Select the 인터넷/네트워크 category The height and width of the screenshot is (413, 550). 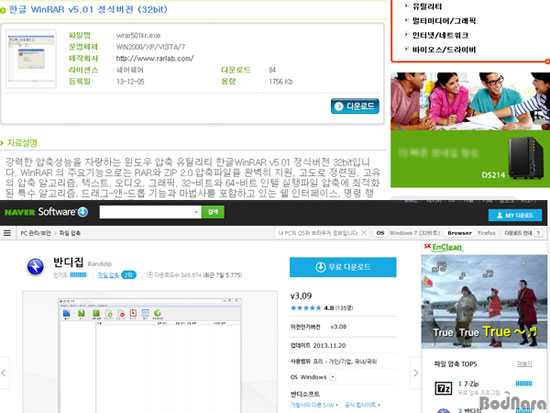(x=440, y=35)
